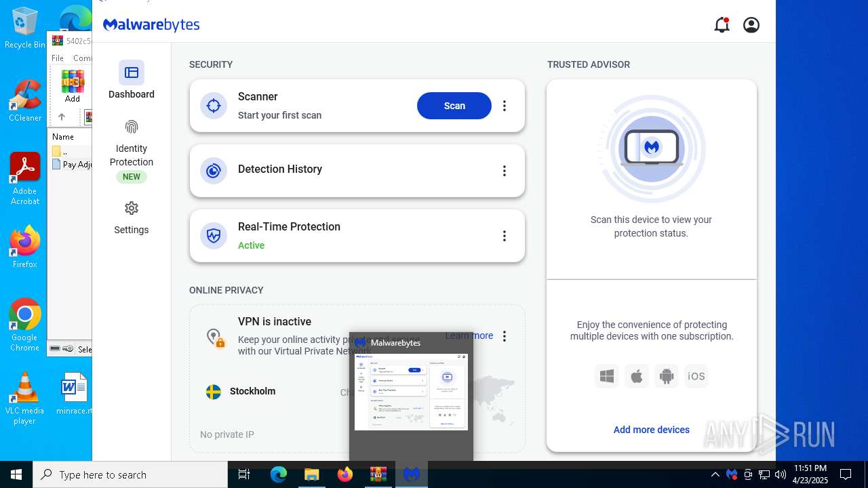Click the VPN Learn more link
Image resolution: width=868 pixels, height=488 pixels.
(469, 335)
